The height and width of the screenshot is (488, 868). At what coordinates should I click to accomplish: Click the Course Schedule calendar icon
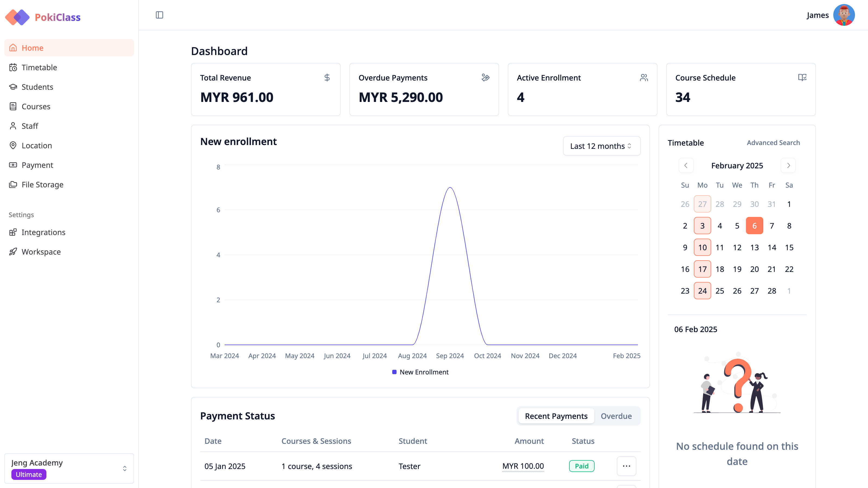click(802, 78)
